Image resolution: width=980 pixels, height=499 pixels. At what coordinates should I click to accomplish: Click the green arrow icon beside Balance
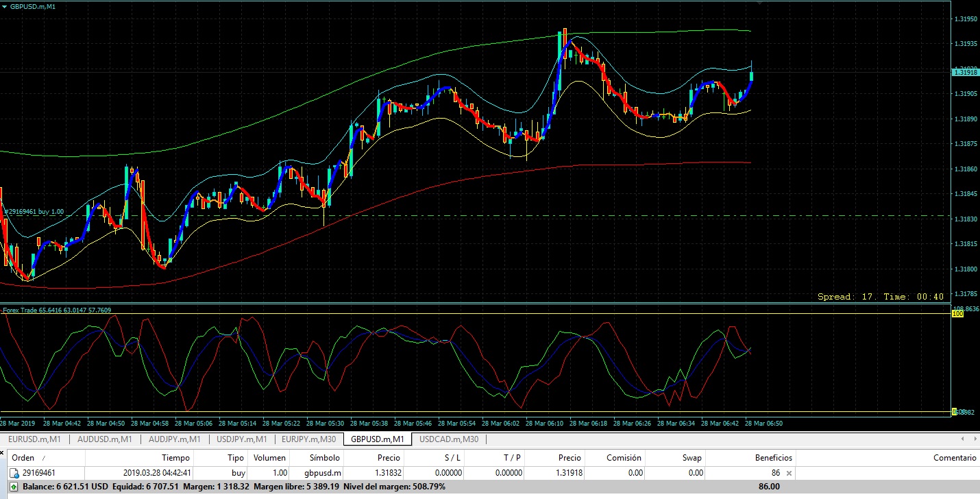click(x=14, y=487)
